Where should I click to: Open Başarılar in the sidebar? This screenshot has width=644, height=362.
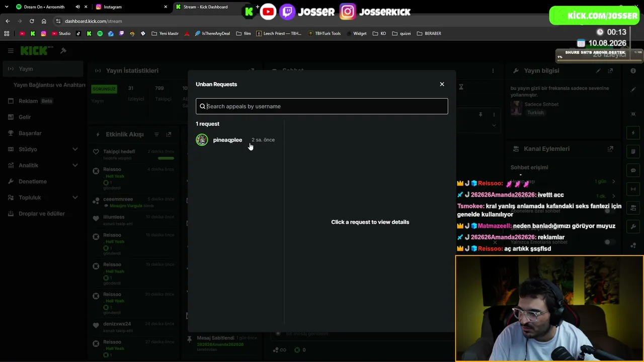43,133
